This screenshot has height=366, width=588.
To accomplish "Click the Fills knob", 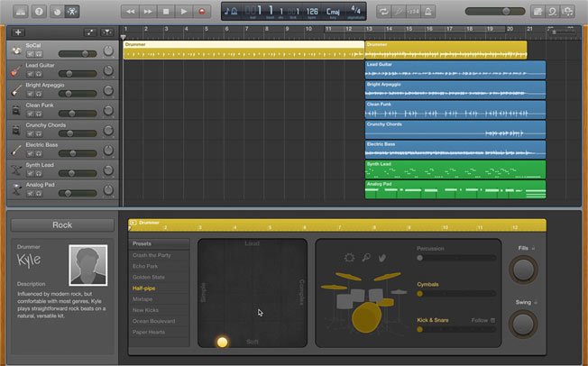I will tap(523, 270).
